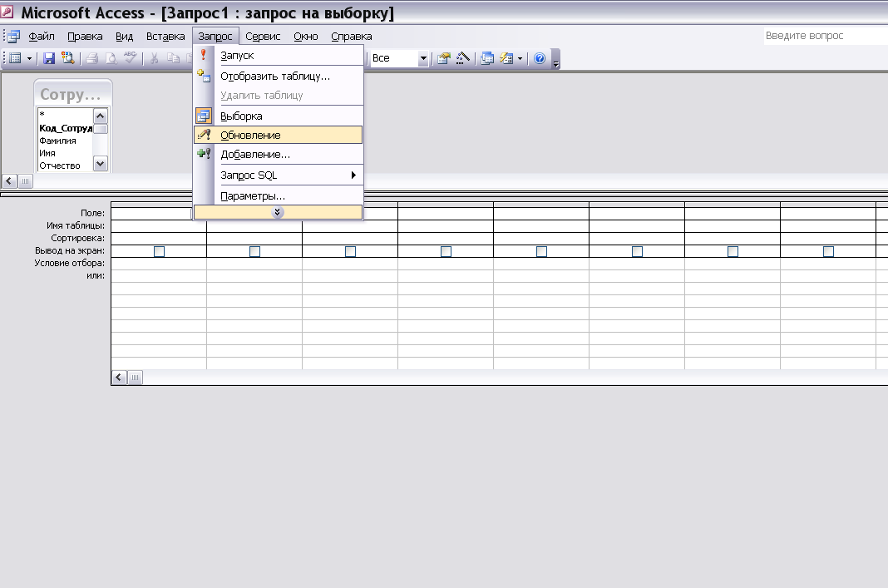Click the file search icon in toolbar

point(68,58)
